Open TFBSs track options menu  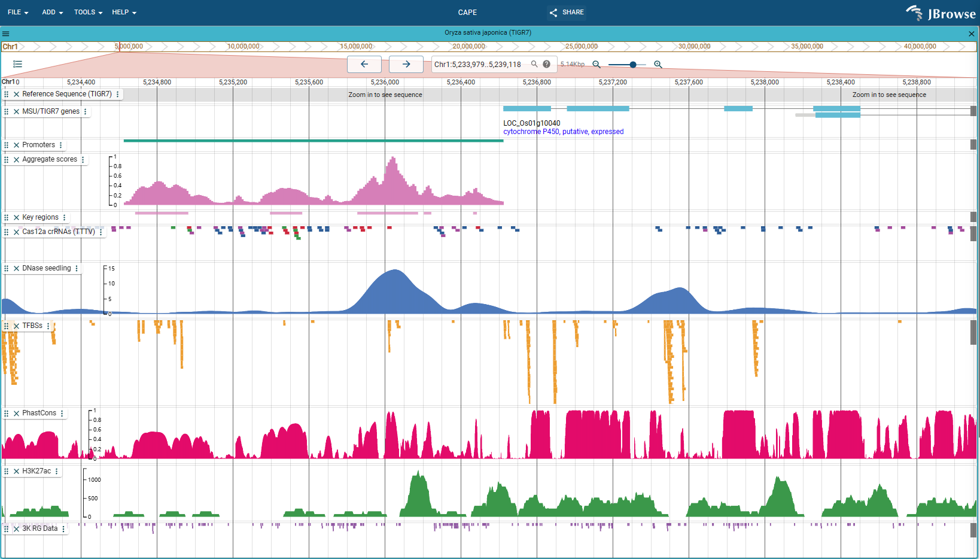48,326
